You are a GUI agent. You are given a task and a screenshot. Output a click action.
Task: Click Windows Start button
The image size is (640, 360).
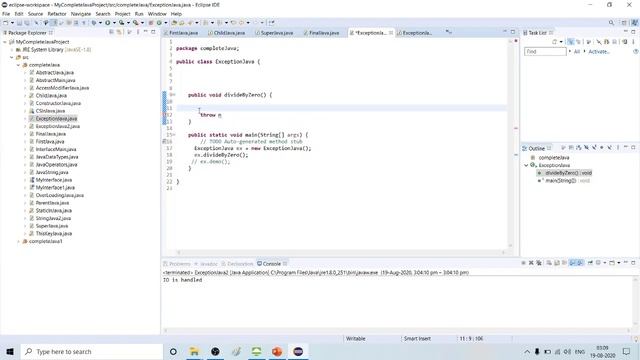tap(10, 351)
